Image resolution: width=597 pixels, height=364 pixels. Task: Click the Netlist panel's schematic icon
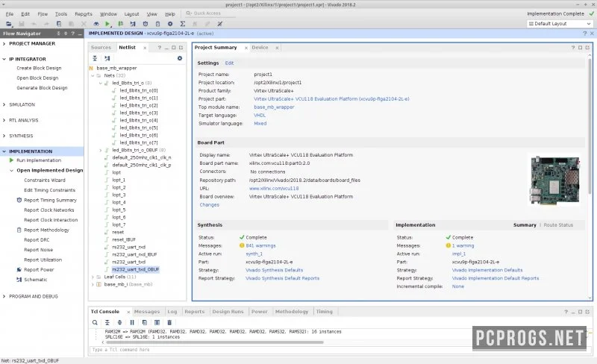coord(107,58)
